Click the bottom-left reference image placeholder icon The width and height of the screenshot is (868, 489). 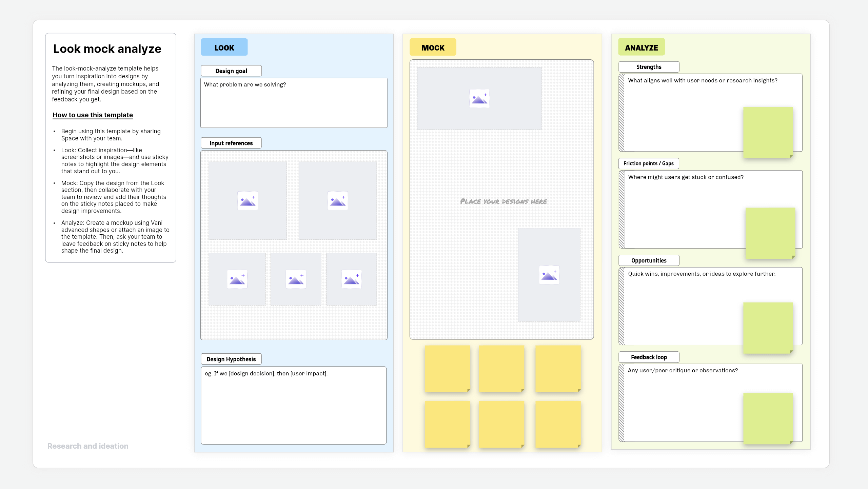coord(237,279)
